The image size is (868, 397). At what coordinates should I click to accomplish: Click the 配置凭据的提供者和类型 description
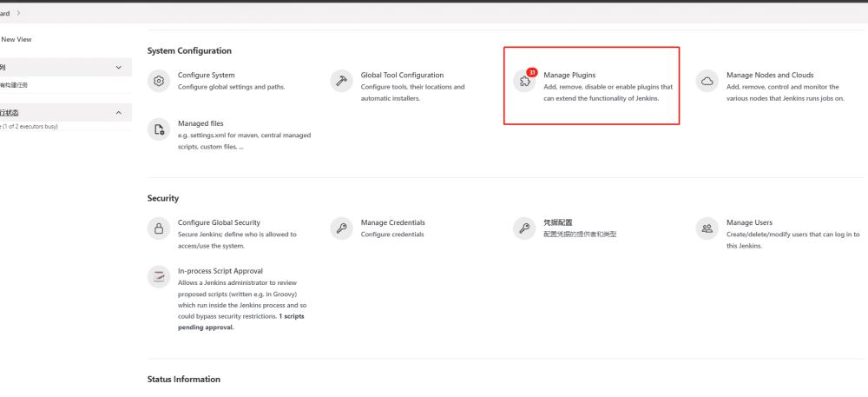click(x=580, y=235)
